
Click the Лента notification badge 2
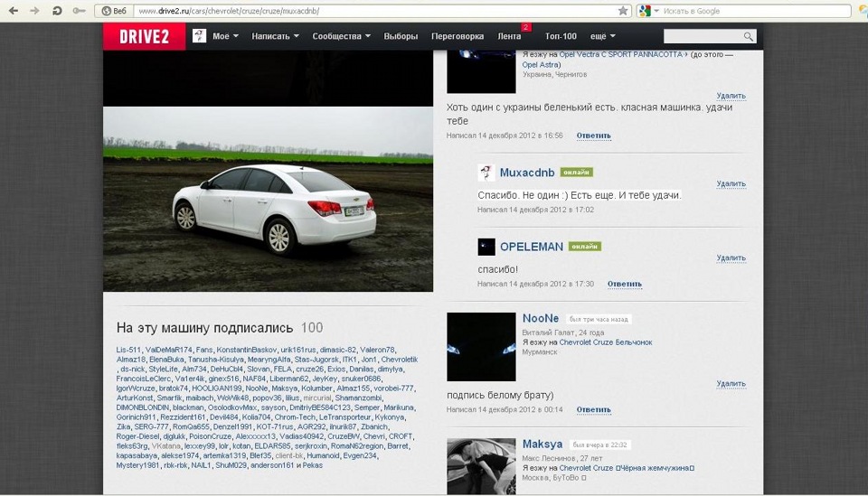525,27
